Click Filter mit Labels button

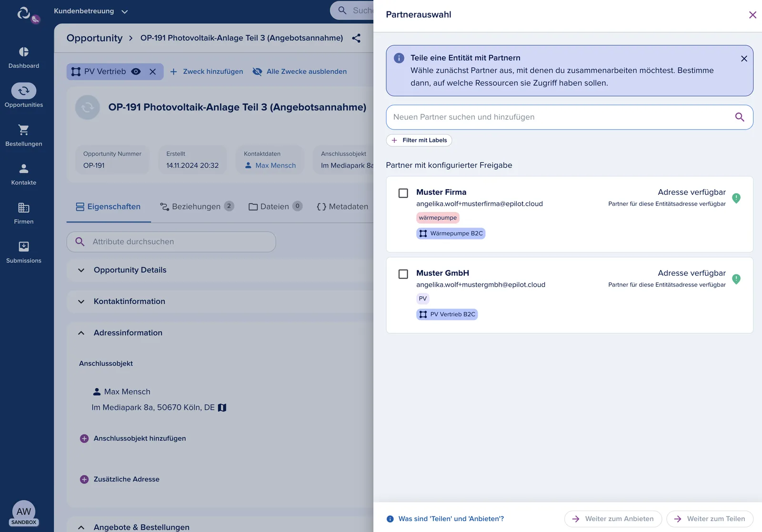click(419, 140)
